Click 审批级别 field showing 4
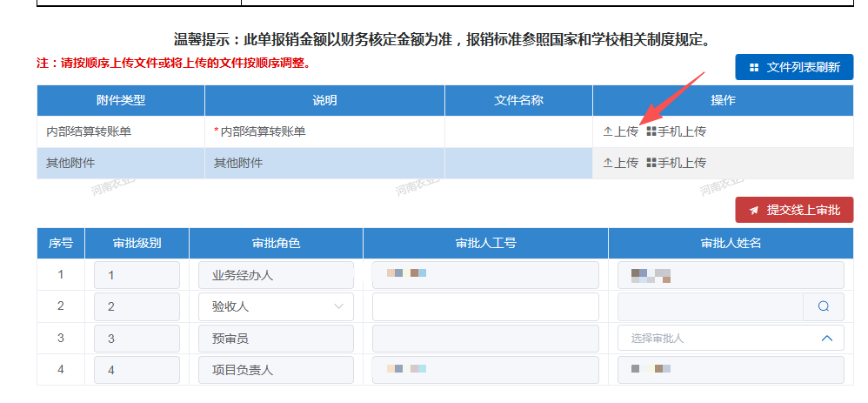868x403 pixels. tap(137, 370)
